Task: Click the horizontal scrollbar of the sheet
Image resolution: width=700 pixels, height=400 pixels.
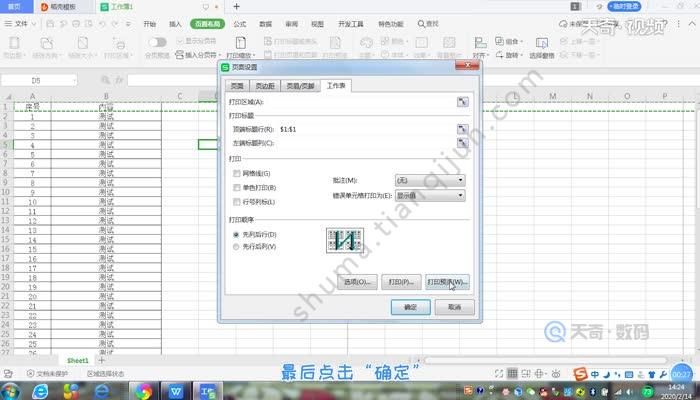Action: pos(546,360)
